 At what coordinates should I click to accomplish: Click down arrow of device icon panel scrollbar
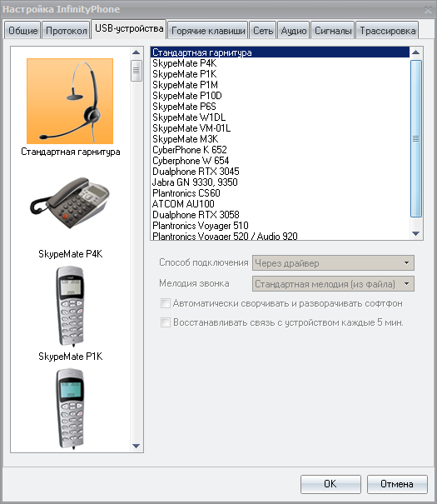[137, 447]
